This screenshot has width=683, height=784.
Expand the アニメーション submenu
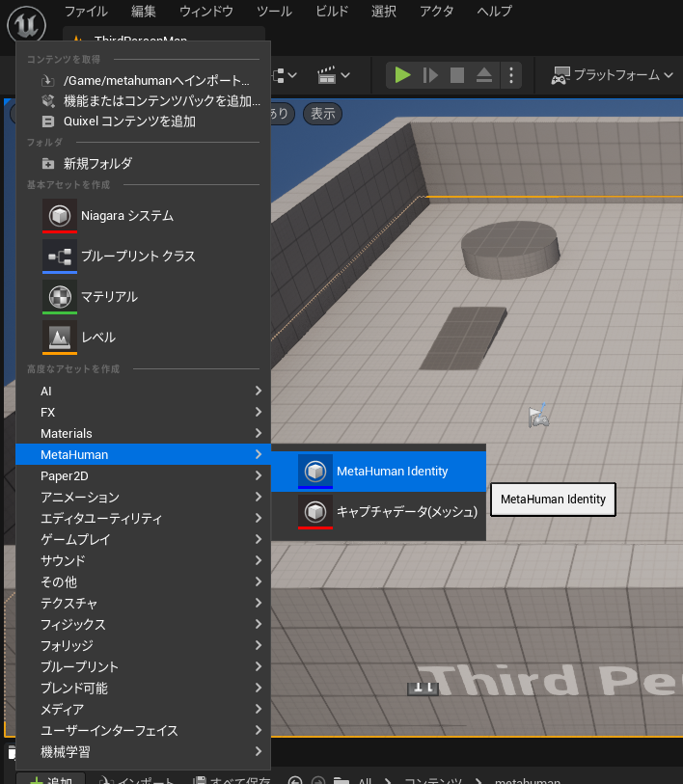point(143,497)
